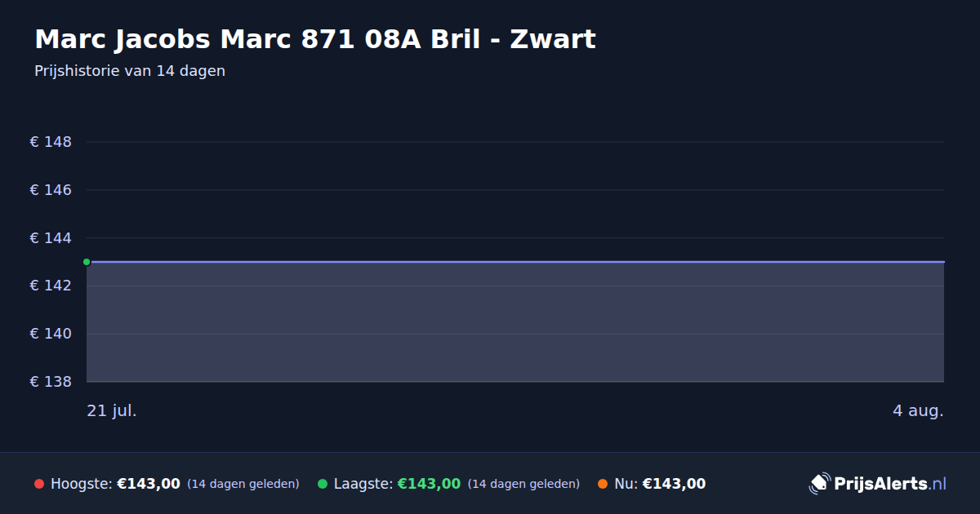Click the € 148 axis label
Screen dimensions: 980x514
pyautogui.click(x=51, y=142)
